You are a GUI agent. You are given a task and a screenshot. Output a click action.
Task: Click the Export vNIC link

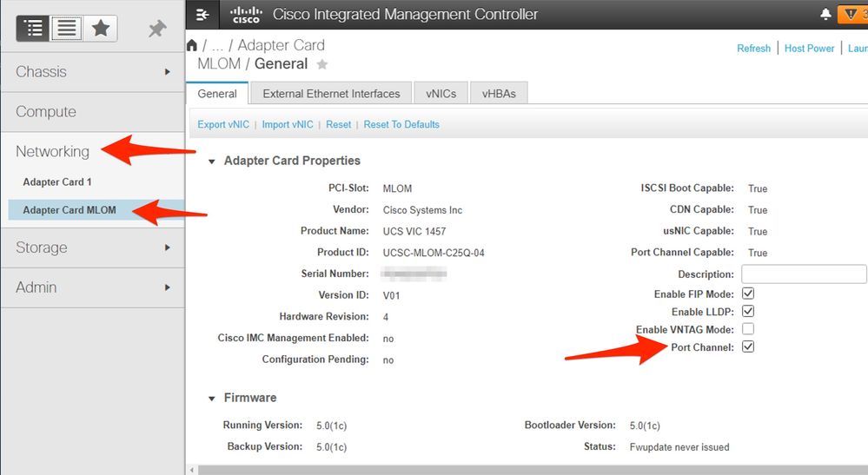point(223,124)
